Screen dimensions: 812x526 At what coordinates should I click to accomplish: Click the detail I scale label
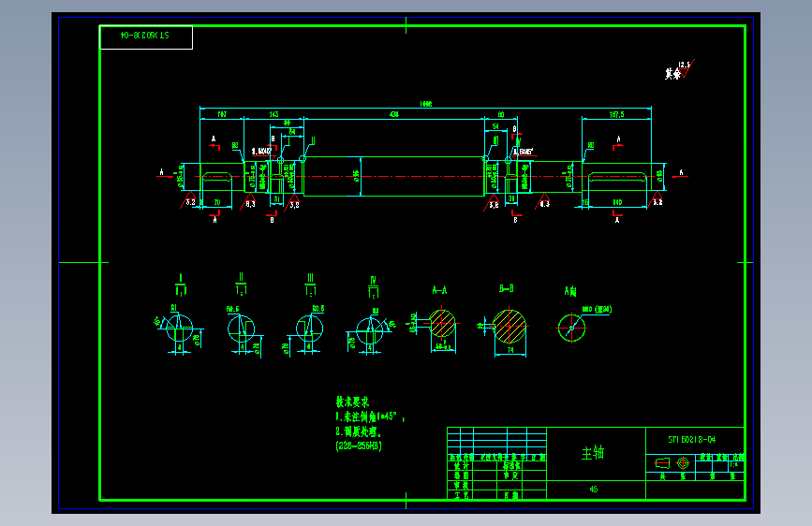pos(180,285)
